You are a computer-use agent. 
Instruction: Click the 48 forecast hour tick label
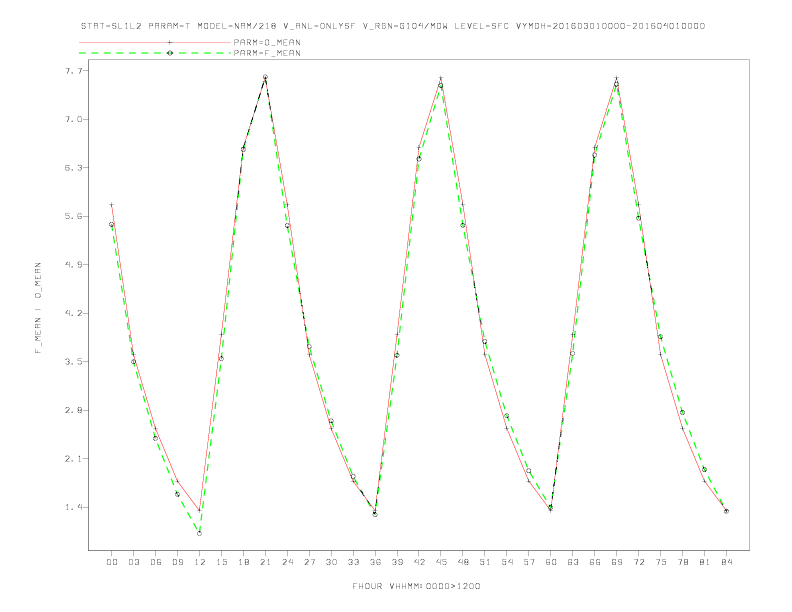[463, 562]
